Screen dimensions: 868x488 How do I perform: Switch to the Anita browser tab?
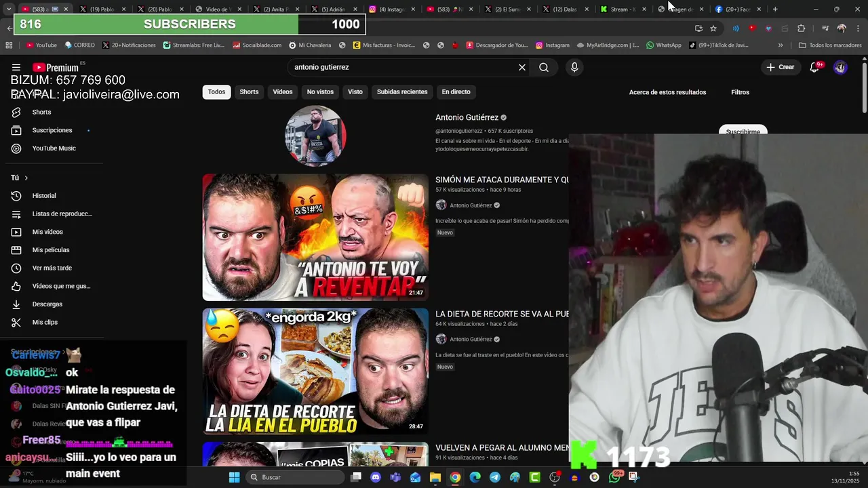(275, 9)
